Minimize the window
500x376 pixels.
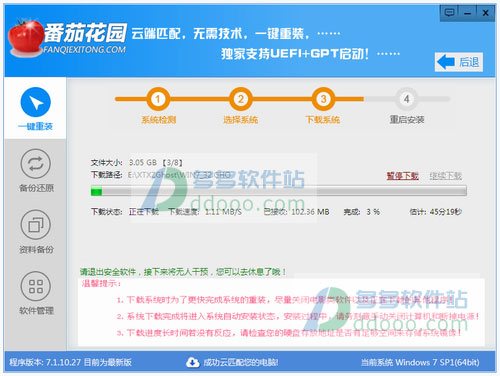coord(467,13)
